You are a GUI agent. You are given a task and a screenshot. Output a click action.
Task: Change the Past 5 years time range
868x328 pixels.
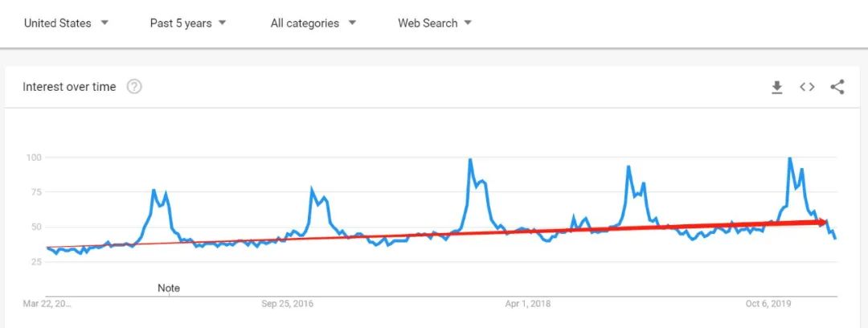click(188, 23)
